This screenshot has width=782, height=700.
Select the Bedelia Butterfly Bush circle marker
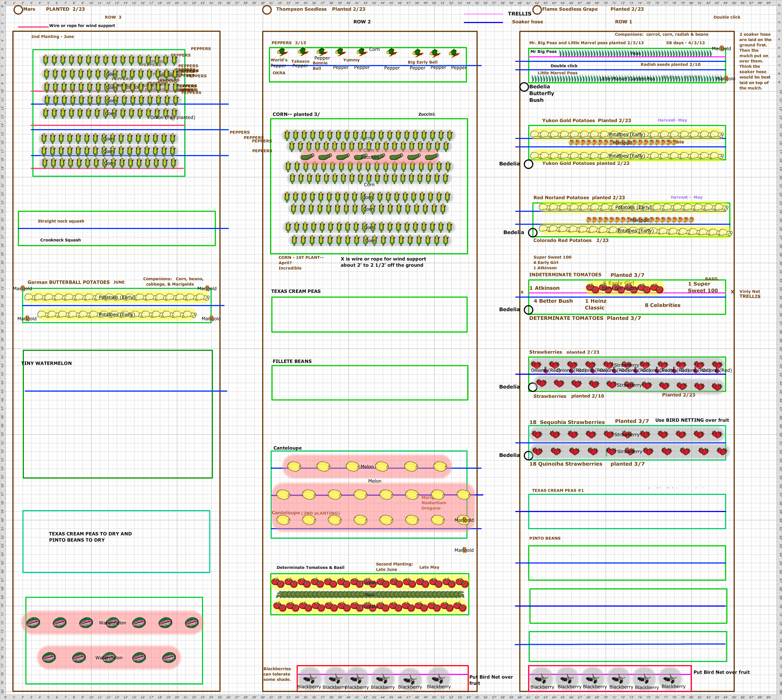[x=524, y=87]
